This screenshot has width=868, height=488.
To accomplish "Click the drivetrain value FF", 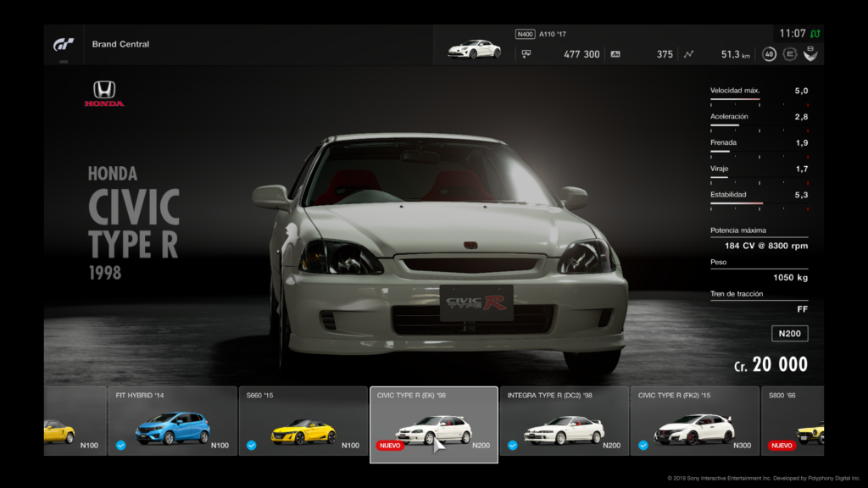I will pyautogui.click(x=802, y=309).
